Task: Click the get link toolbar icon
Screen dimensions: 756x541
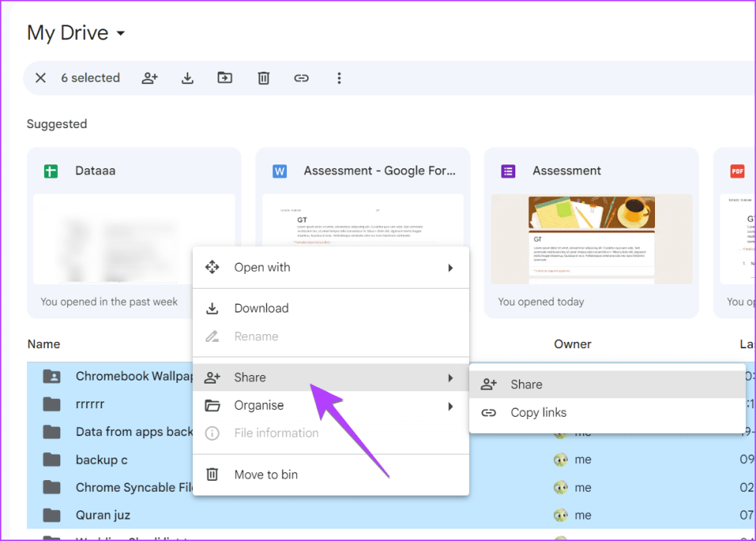Action: point(302,78)
